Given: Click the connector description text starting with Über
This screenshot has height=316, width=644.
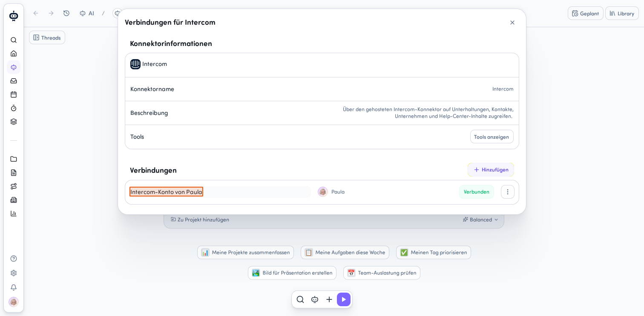Looking at the screenshot, I should click(x=428, y=113).
